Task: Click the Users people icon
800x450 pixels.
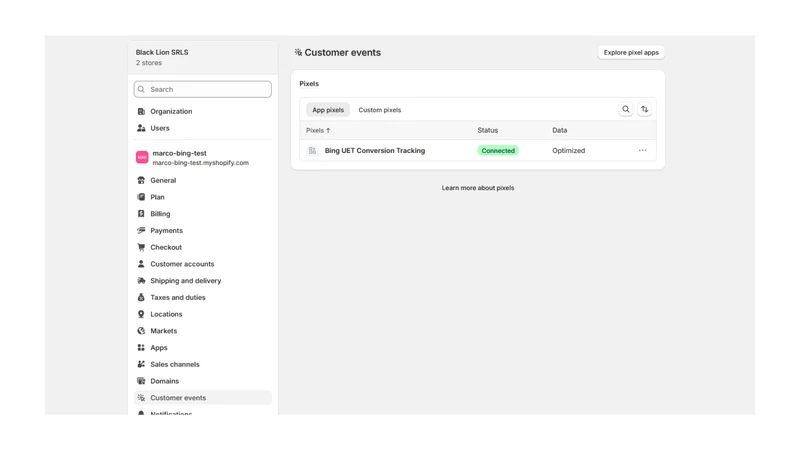Action: 141,128
